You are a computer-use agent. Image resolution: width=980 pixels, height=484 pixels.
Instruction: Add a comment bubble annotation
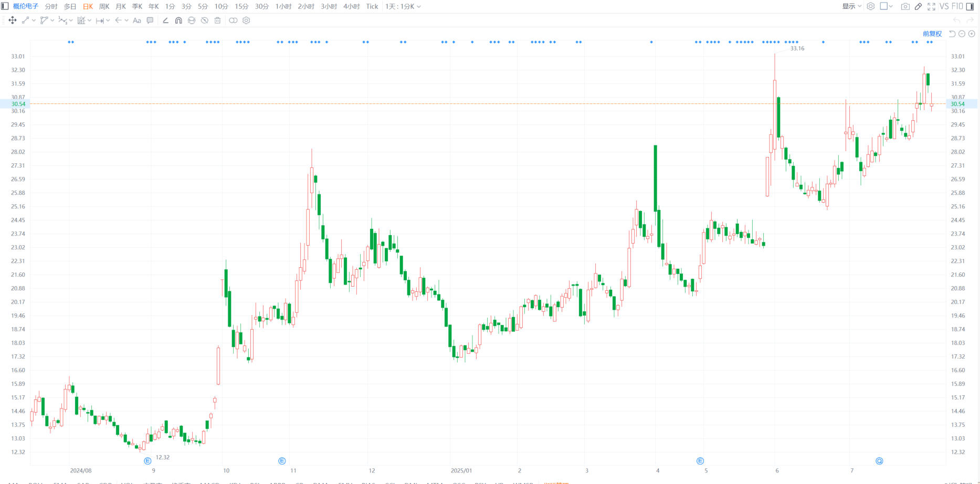(x=150, y=20)
